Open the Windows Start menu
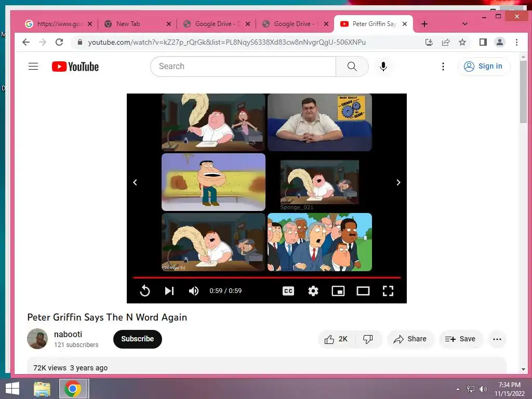Screen dimensions: 532x399 pos(12,389)
